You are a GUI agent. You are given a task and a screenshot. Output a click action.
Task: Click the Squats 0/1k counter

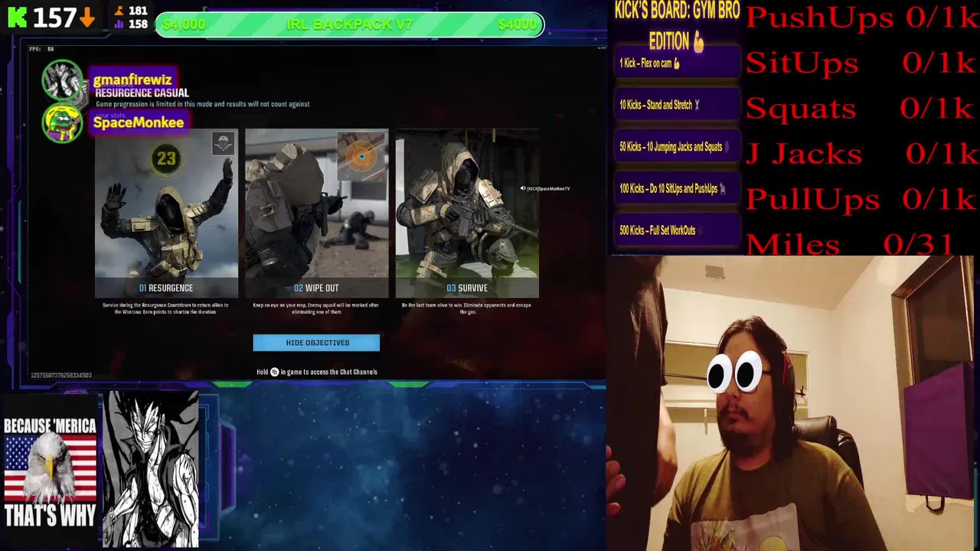tap(862, 108)
